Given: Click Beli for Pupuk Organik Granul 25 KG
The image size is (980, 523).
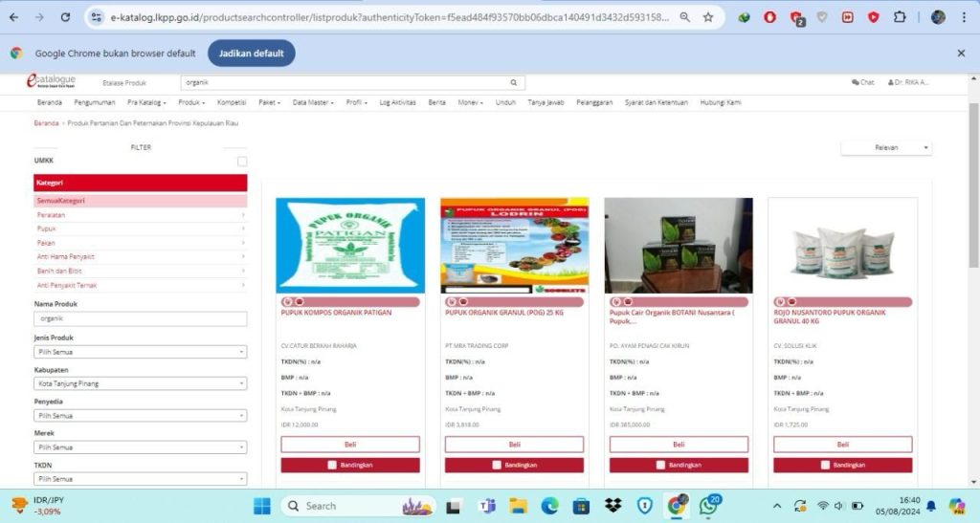Looking at the screenshot, I should 514,445.
